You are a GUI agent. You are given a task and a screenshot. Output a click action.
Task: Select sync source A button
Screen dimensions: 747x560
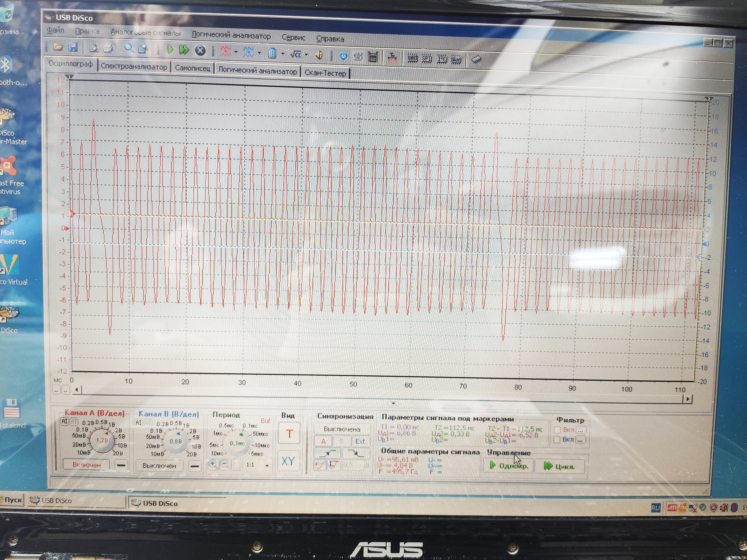323,441
